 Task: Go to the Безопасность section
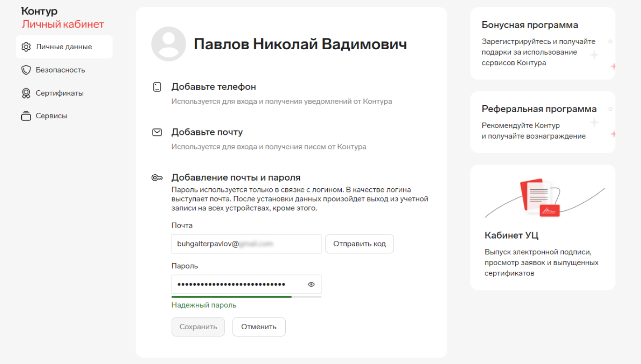tap(60, 70)
